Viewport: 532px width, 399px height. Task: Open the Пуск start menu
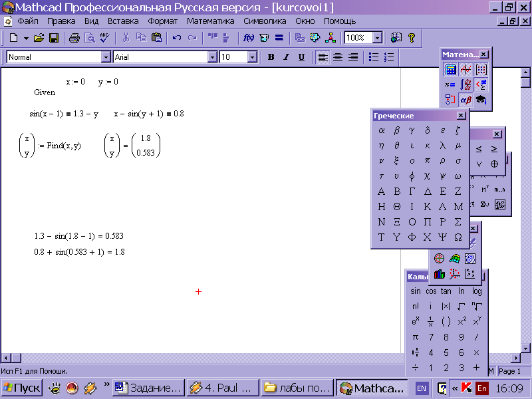point(22,388)
